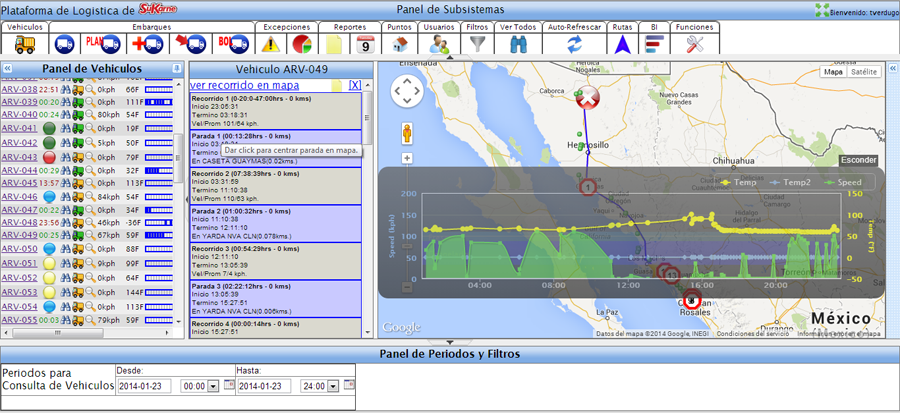Image resolution: width=900 pixels, height=413 pixels.
Task: Click the Street View pegman icon
Action: (x=407, y=134)
